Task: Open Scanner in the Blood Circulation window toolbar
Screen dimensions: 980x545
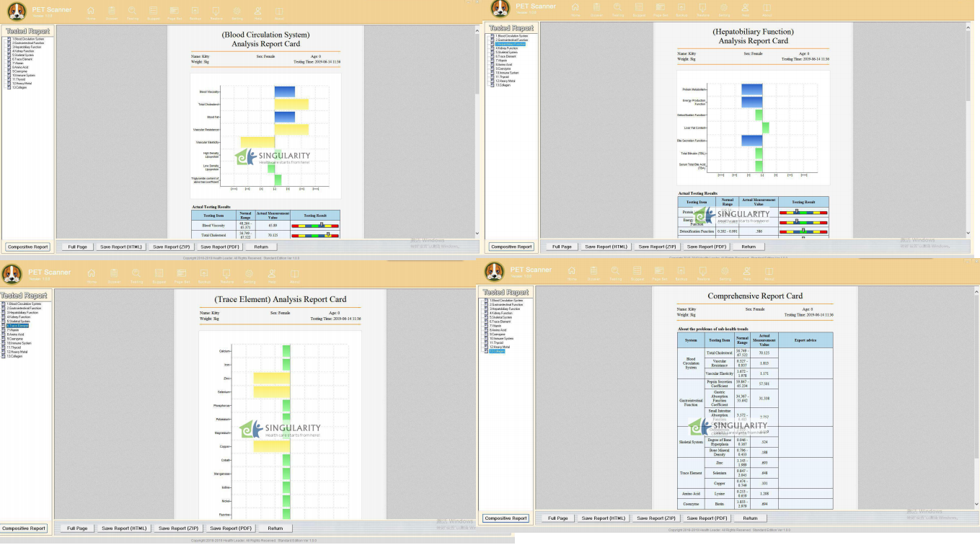Action: coord(112,12)
